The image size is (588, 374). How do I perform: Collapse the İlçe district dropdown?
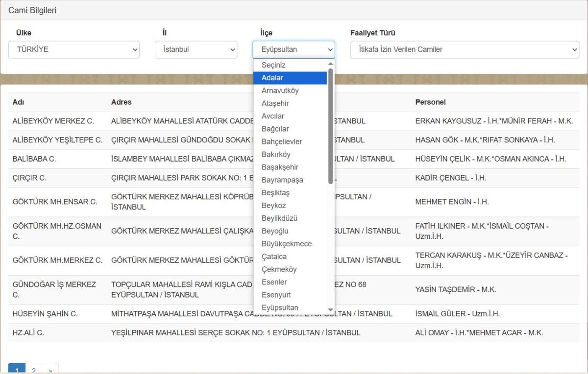coord(294,49)
